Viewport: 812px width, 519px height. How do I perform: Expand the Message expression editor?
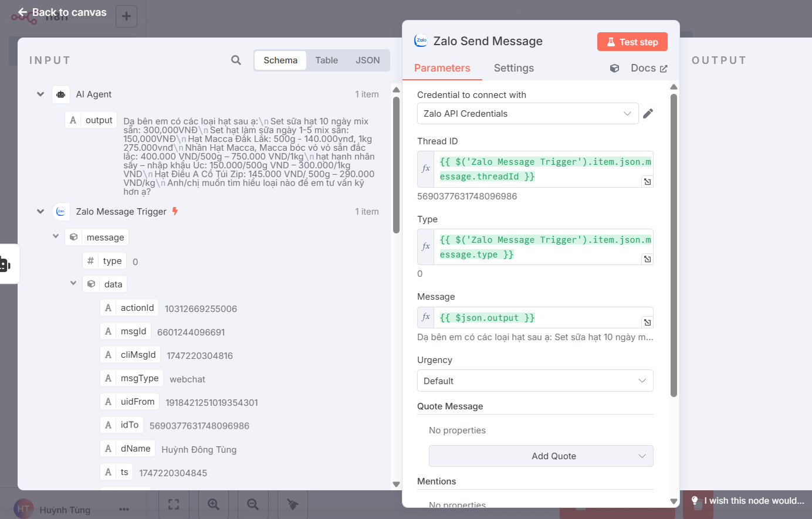tap(647, 322)
